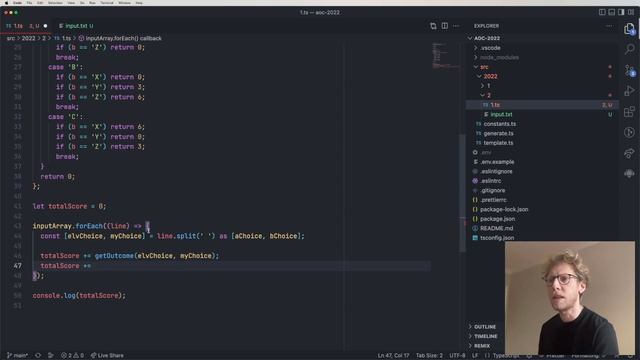The image size is (640, 360).
Task: Open the .env.example file
Action: coord(497,162)
